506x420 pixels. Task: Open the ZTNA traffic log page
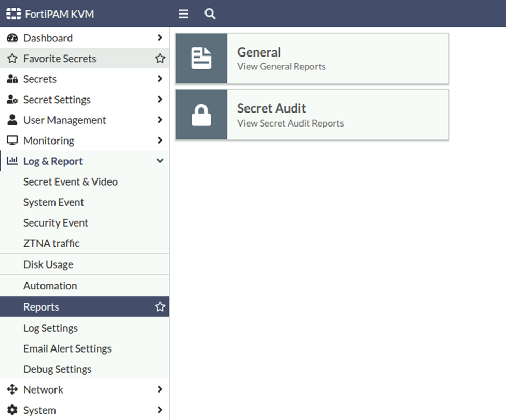85,243
